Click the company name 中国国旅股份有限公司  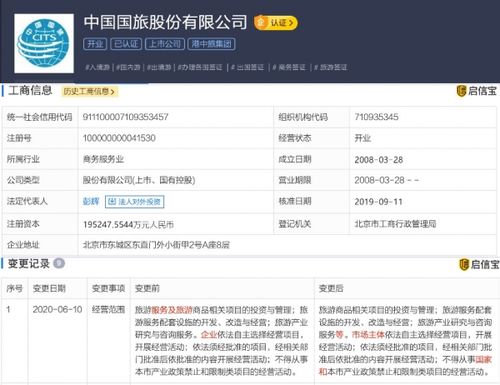(165, 22)
